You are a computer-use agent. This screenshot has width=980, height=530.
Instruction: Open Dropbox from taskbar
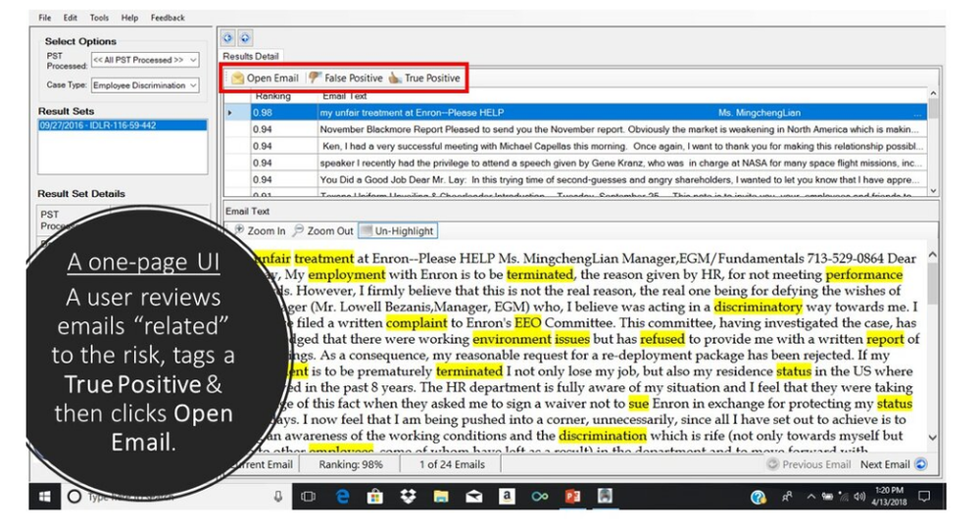tap(408, 497)
